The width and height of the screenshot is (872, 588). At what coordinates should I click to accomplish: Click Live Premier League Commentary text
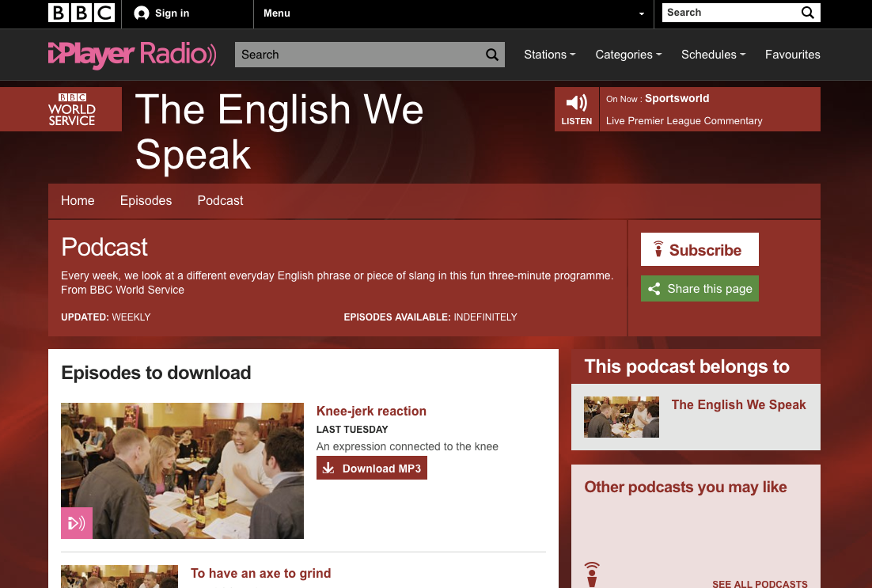[x=684, y=121]
